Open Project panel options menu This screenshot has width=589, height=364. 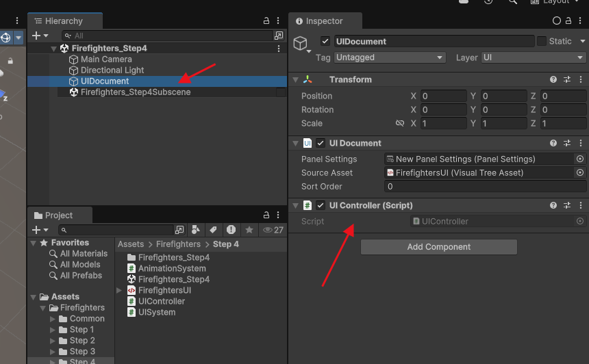[278, 215]
